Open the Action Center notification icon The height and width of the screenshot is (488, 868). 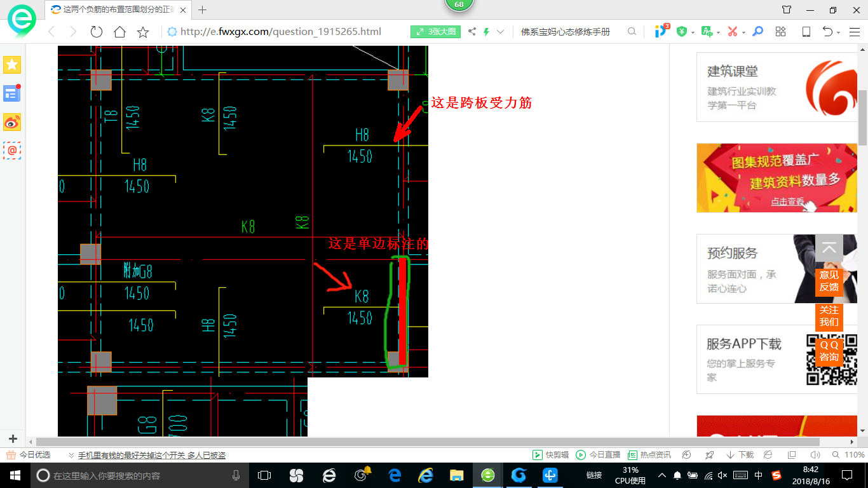click(847, 475)
